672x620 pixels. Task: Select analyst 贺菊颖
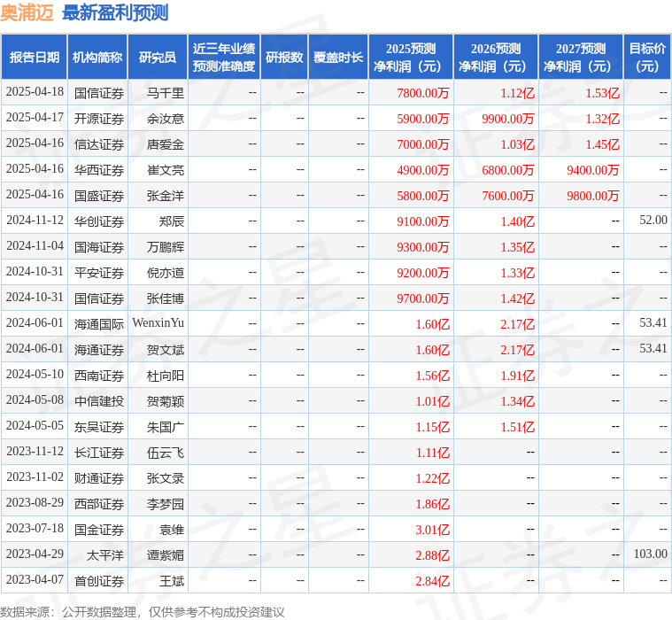coord(166,401)
